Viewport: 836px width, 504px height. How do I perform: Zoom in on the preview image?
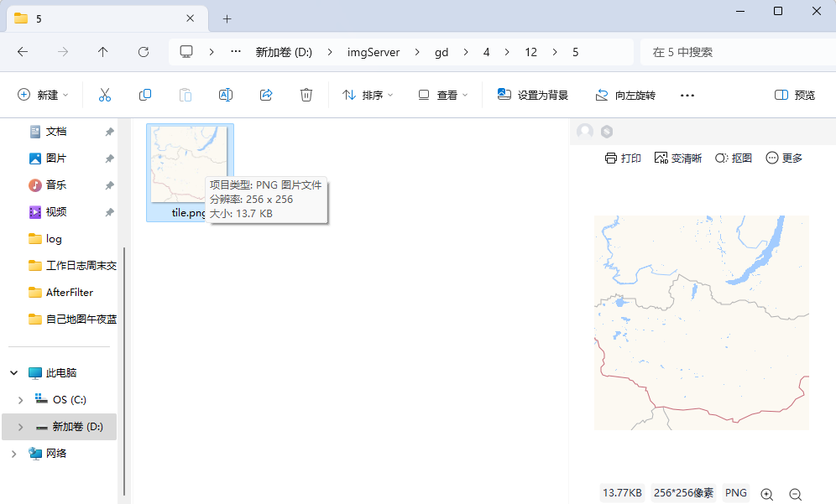(x=766, y=494)
